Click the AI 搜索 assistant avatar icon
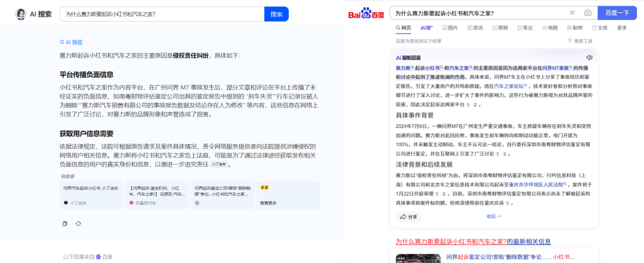The width and height of the screenshot is (644, 263). coord(21,14)
